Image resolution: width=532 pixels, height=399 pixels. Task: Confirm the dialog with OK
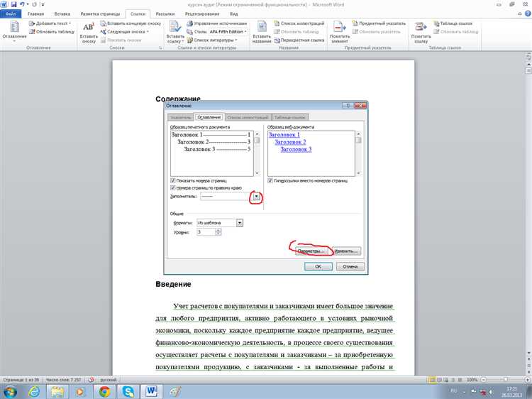point(318,266)
